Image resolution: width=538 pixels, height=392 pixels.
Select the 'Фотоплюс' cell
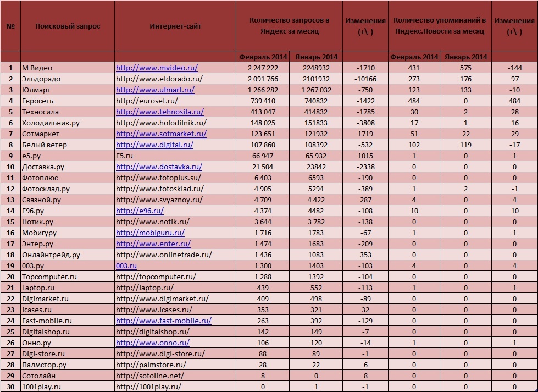click(68, 178)
